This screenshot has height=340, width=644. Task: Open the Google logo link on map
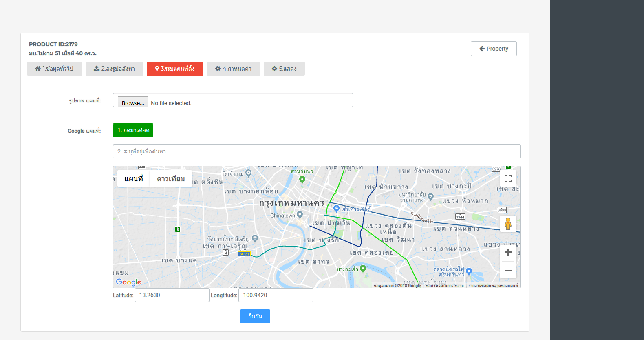pos(128,282)
